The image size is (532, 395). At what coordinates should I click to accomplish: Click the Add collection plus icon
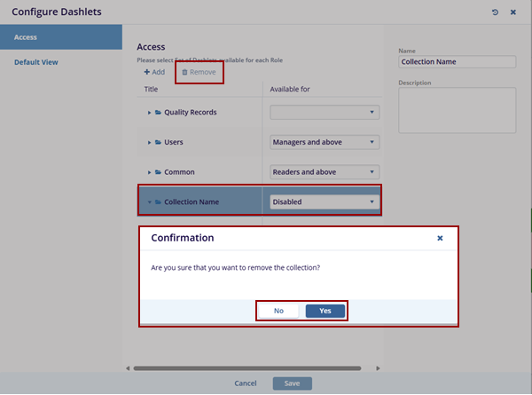[x=146, y=72]
